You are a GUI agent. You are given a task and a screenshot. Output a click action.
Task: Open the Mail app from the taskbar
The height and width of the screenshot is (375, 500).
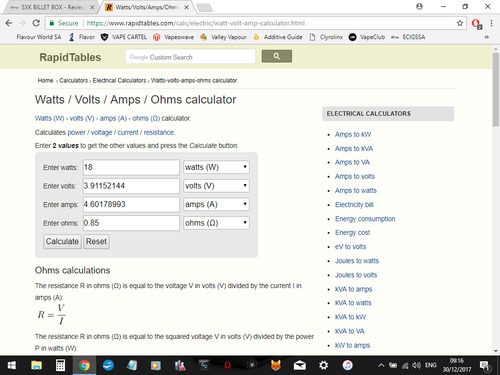tap(300, 365)
